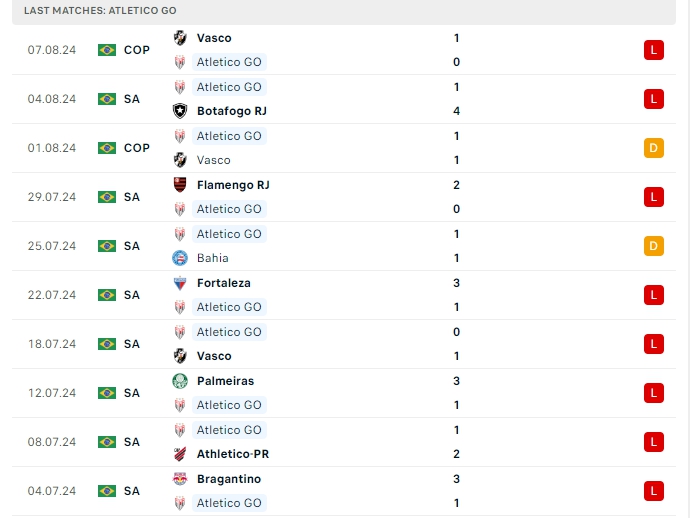The image size is (690, 518).
Task: Open the Palmeiras team name link
Action: click(x=225, y=381)
